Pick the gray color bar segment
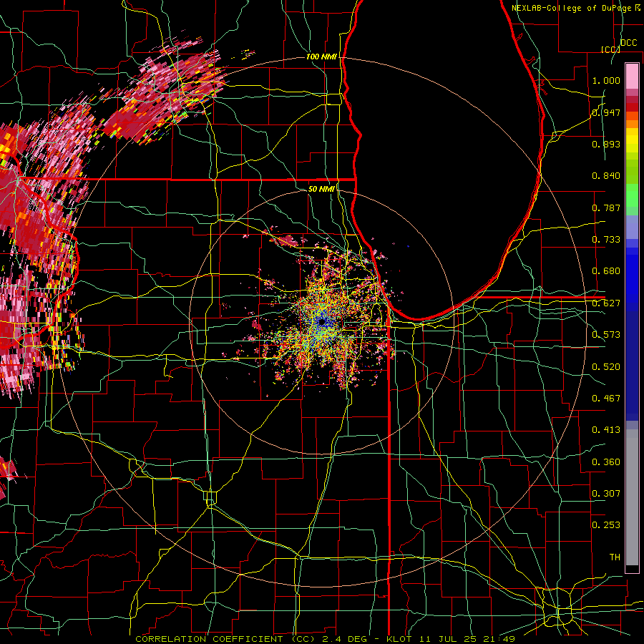 [632, 497]
